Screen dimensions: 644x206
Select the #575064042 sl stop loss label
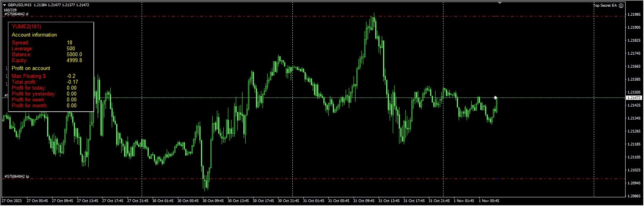point(16,14)
